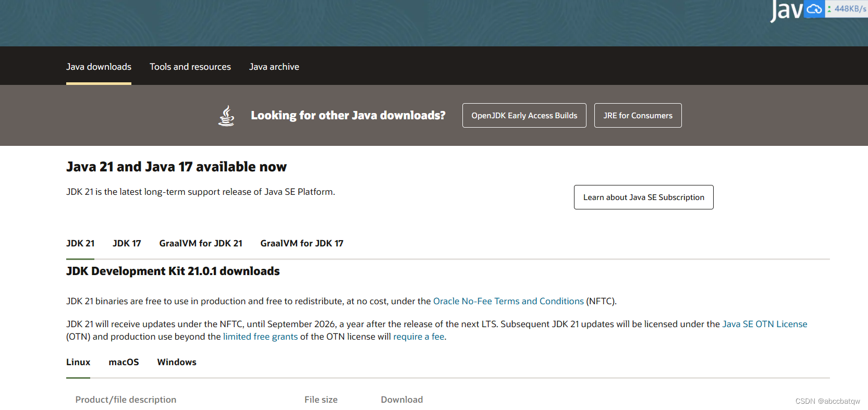Click the Java logo at top right

coord(787,10)
